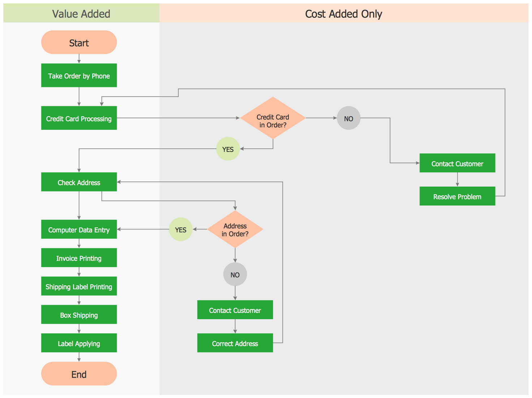This screenshot has height=398, width=532.
Task: Click the Invoice Printing step
Action: point(79,258)
